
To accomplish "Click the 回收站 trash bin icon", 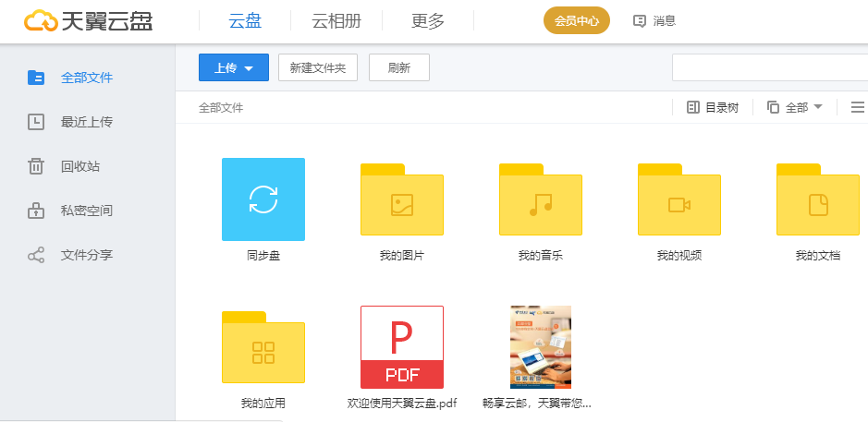I will coord(36,166).
